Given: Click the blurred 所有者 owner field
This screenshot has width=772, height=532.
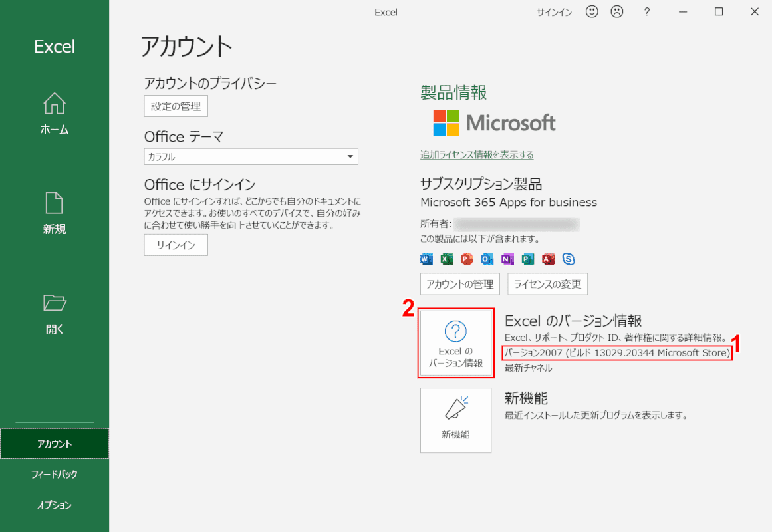Looking at the screenshot, I should pos(517,225).
